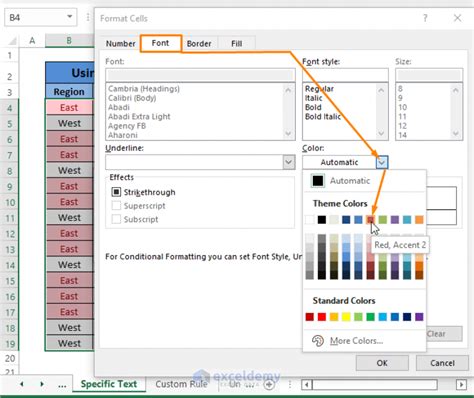Click cell B4 containing East
Viewport: 474px width, 398px height.
[x=69, y=108]
